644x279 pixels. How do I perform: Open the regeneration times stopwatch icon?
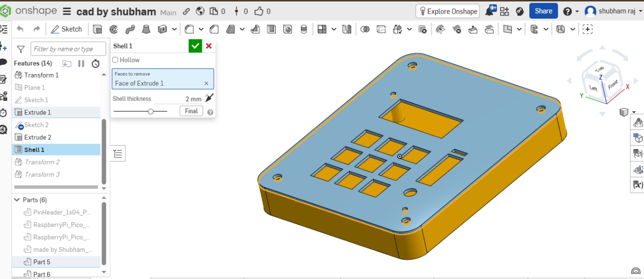96,63
